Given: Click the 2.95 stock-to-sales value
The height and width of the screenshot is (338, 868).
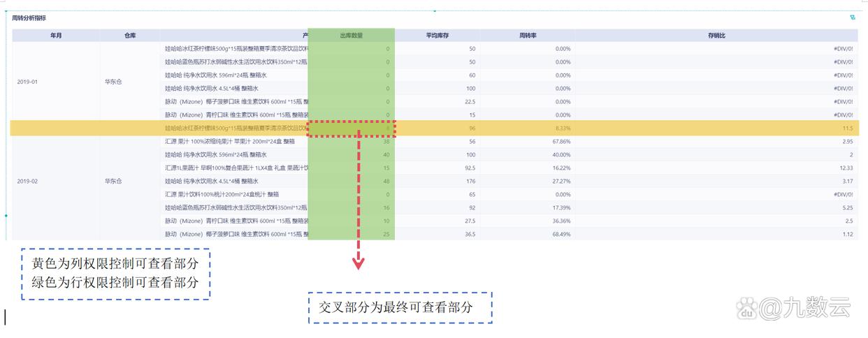Looking at the screenshot, I should (x=847, y=141).
